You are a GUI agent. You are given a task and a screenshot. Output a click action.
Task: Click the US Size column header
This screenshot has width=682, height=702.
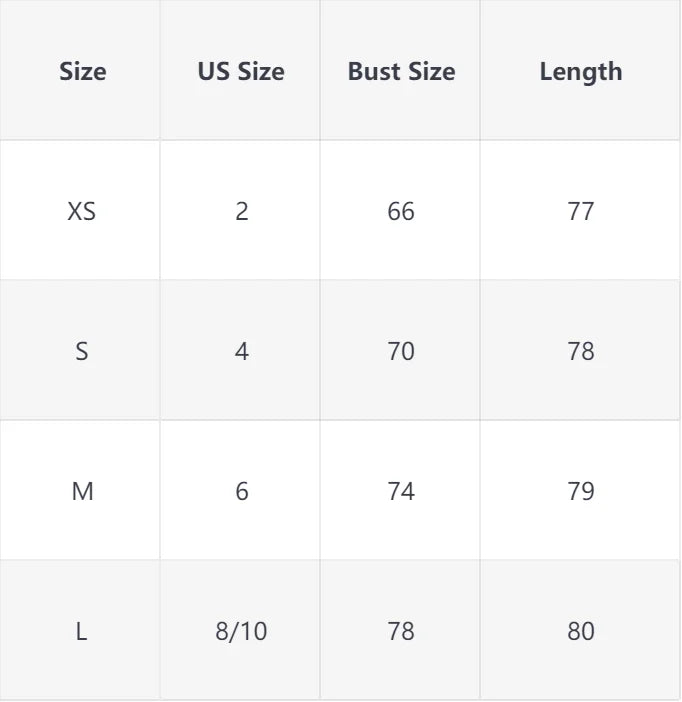(x=241, y=72)
